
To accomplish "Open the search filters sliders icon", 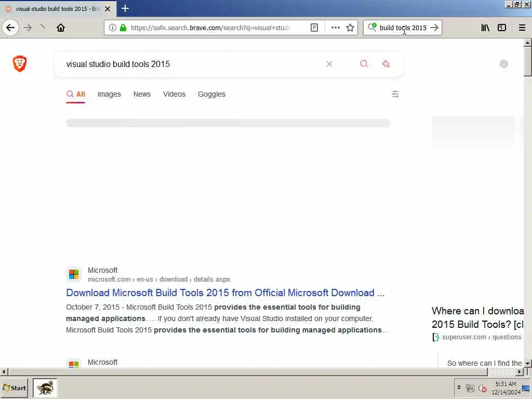I will point(395,94).
